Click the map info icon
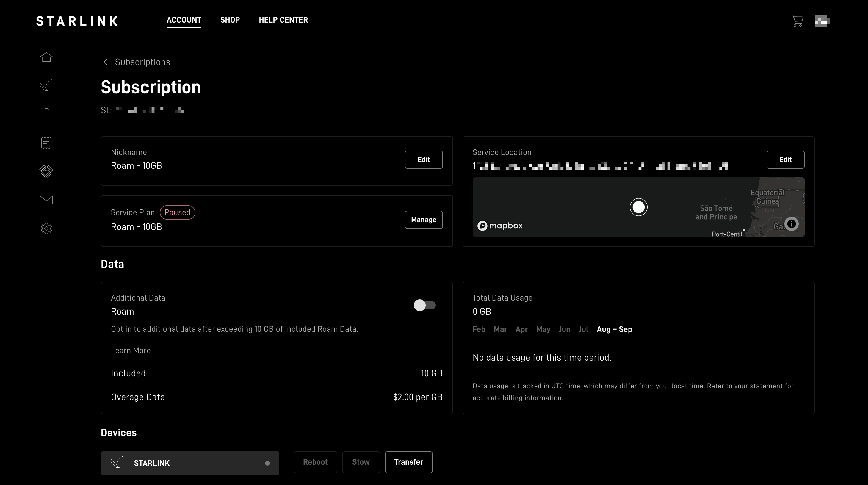The width and height of the screenshot is (868, 485). 791,224
